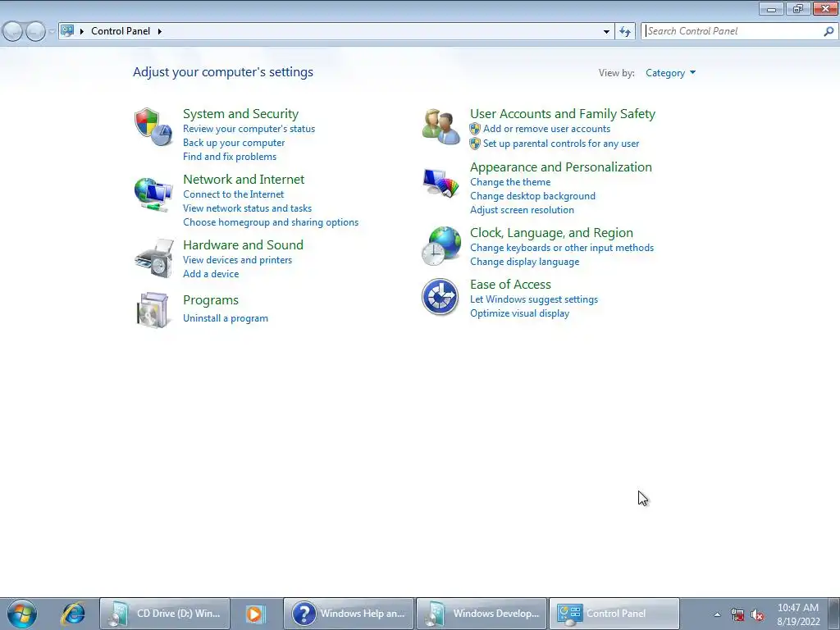This screenshot has height=630, width=840.
Task: Click the Forward navigation arrow button
Action: pyautogui.click(x=35, y=32)
